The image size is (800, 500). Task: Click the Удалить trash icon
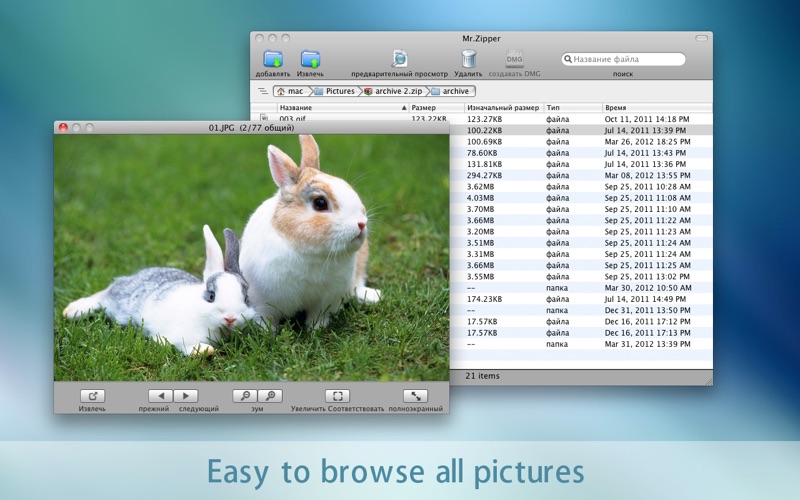tap(468, 59)
